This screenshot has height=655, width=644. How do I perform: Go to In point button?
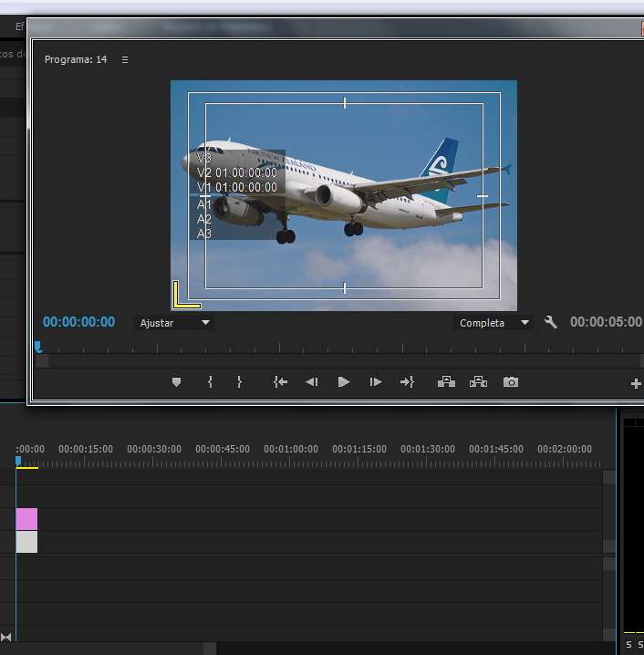[280, 382]
